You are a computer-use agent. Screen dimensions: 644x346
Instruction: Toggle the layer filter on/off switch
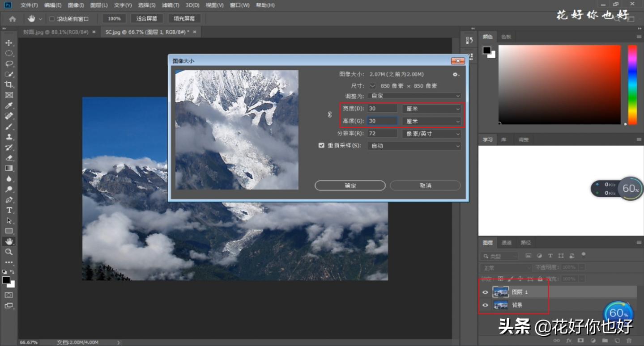coord(584,254)
